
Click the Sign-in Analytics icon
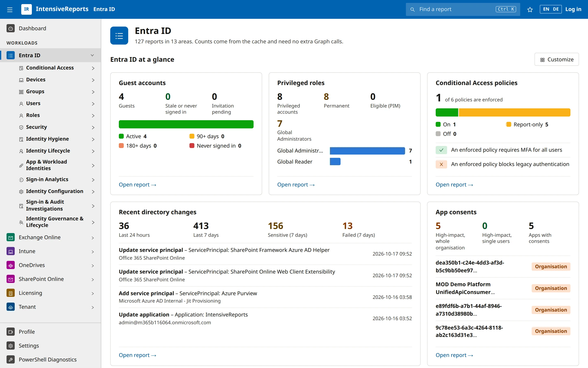pyautogui.click(x=21, y=180)
